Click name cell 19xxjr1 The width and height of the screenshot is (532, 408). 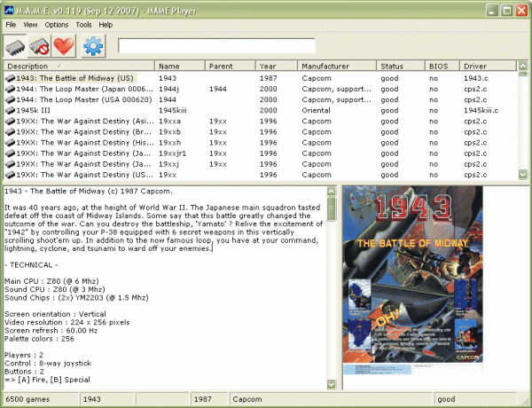[172, 153]
